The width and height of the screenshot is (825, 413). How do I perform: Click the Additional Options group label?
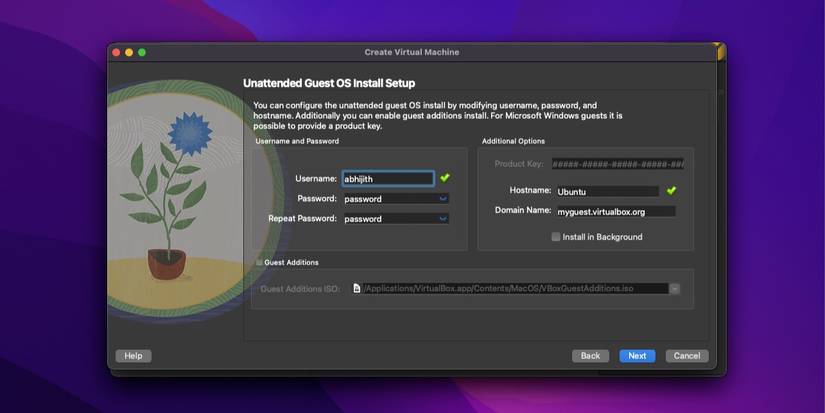pos(513,141)
